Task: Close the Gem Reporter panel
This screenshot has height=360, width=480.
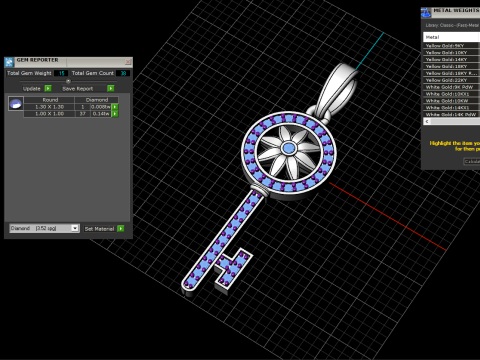Action: pos(128,62)
